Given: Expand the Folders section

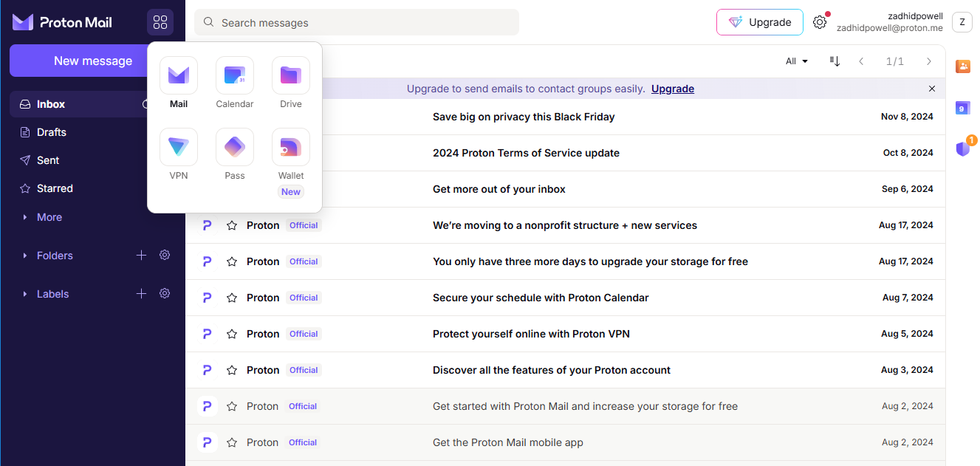Looking at the screenshot, I should pyautogui.click(x=26, y=255).
